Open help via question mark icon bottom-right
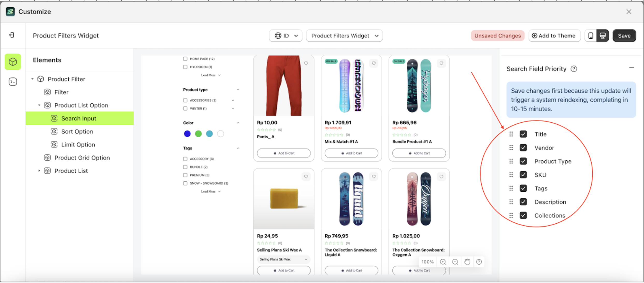644x283 pixels. (479, 262)
